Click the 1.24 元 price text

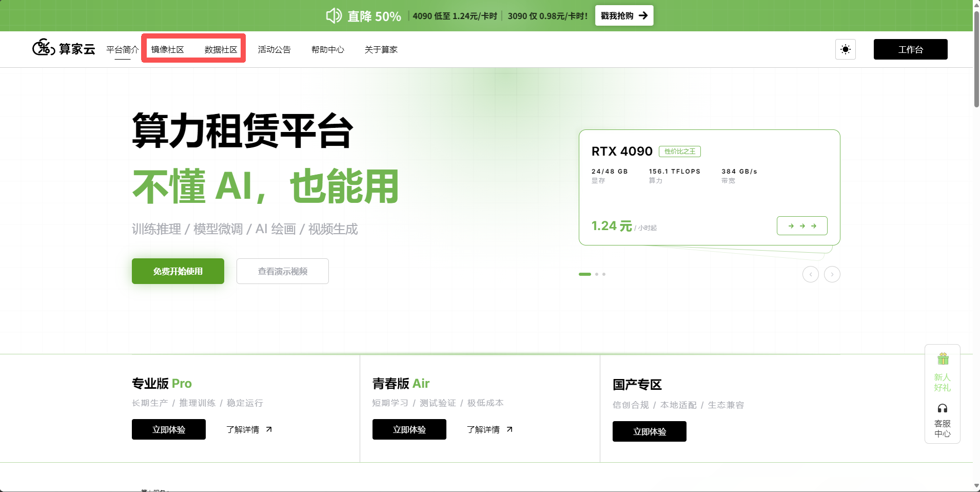point(612,226)
